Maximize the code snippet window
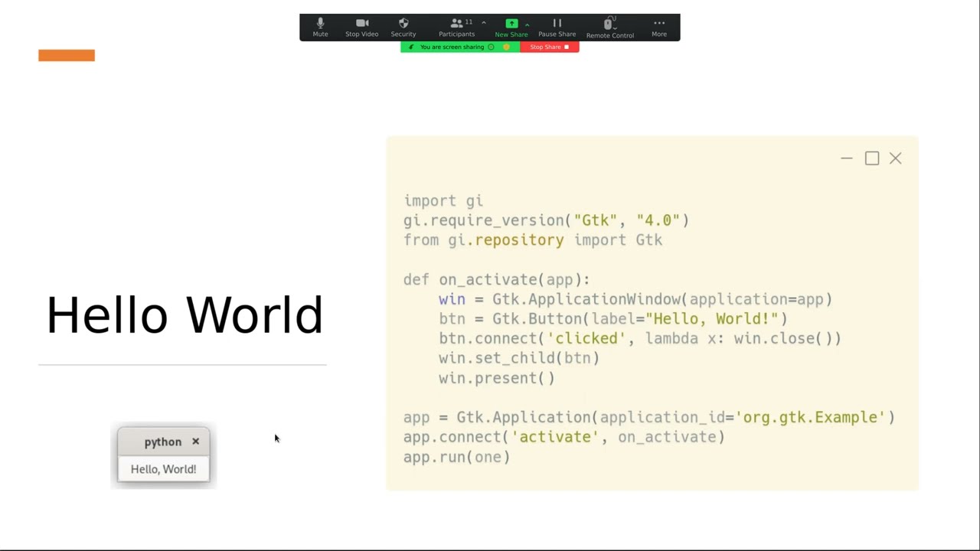This screenshot has width=980, height=551. [872, 158]
